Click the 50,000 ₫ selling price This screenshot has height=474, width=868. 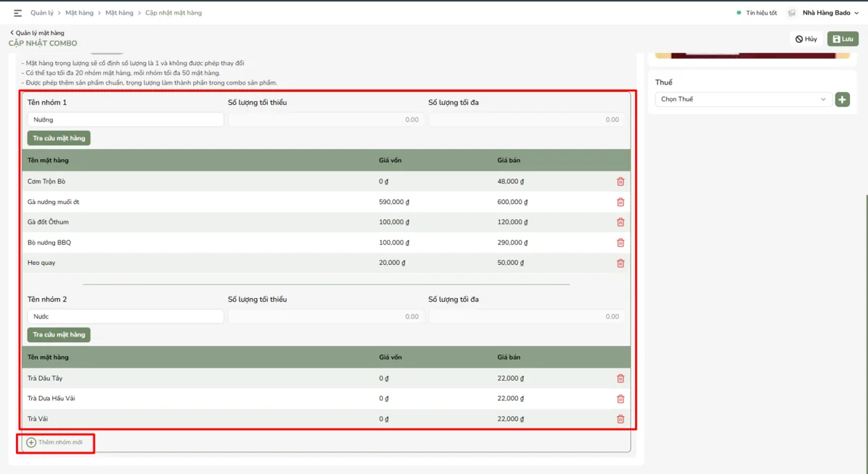pyautogui.click(x=511, y=263)
